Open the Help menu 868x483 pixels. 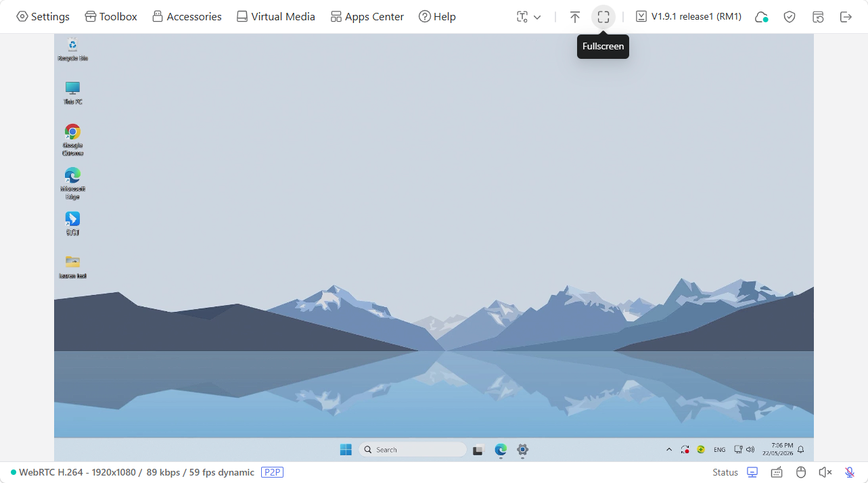click(437, 16)
